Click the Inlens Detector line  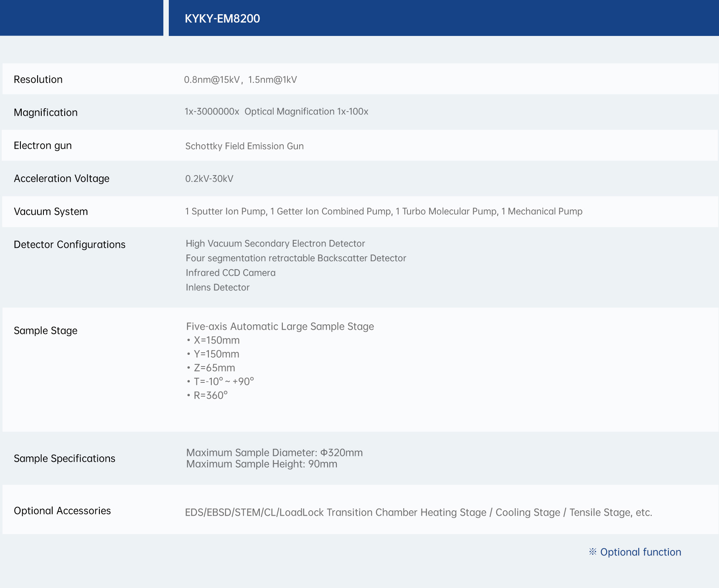[218, 287]
